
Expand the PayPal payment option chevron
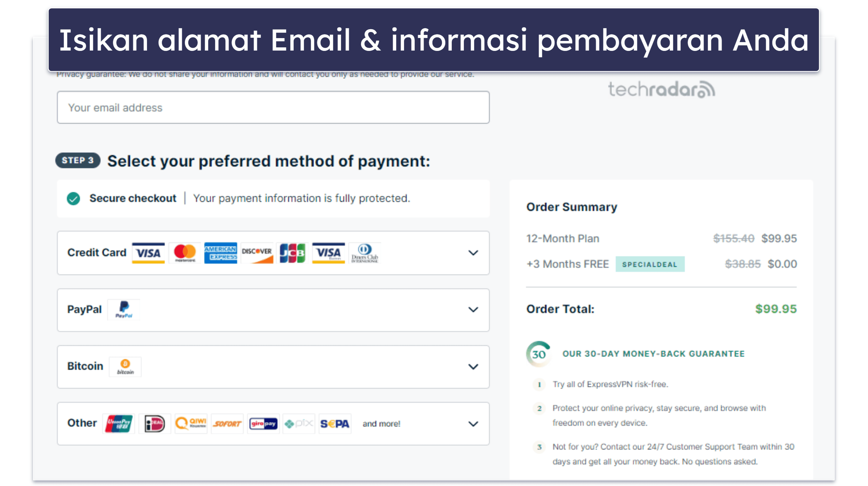click(473, 310)
